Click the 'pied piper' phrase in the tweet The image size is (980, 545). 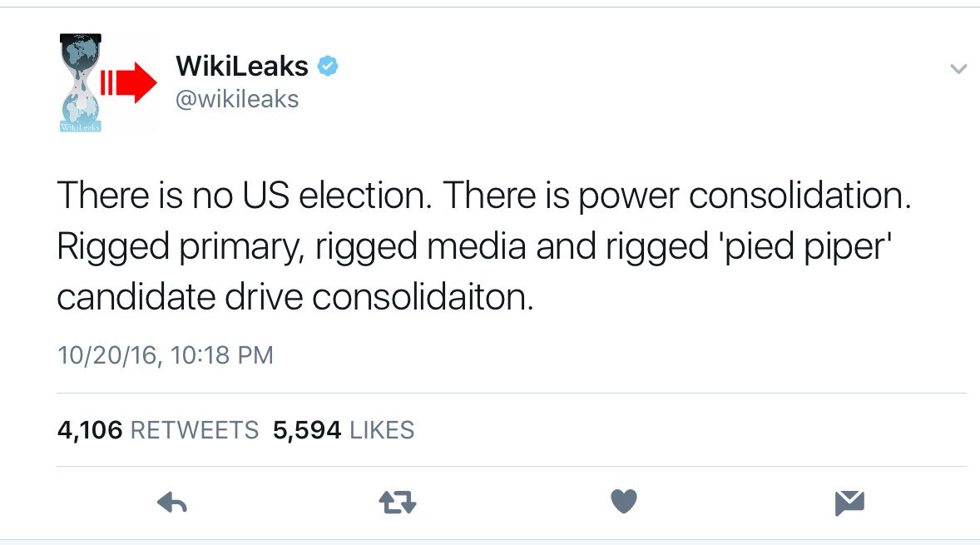click(807, 246)
